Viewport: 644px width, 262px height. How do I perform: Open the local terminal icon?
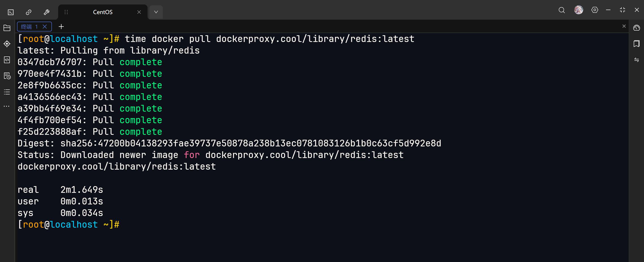point(10,12)
